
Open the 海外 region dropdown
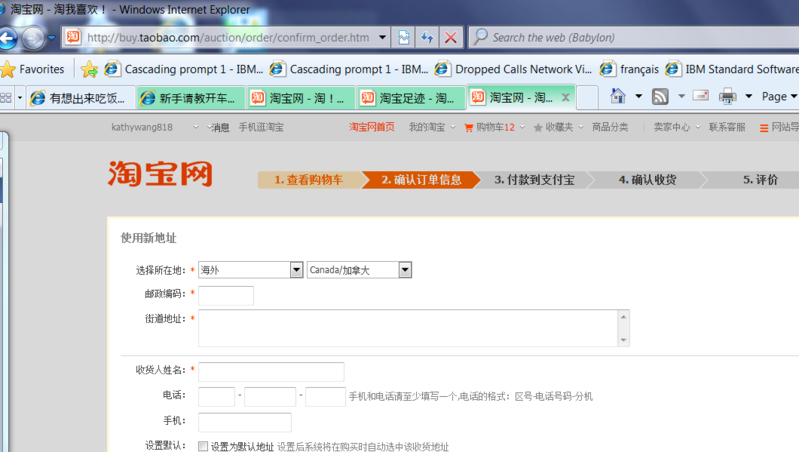pos(296,270)
